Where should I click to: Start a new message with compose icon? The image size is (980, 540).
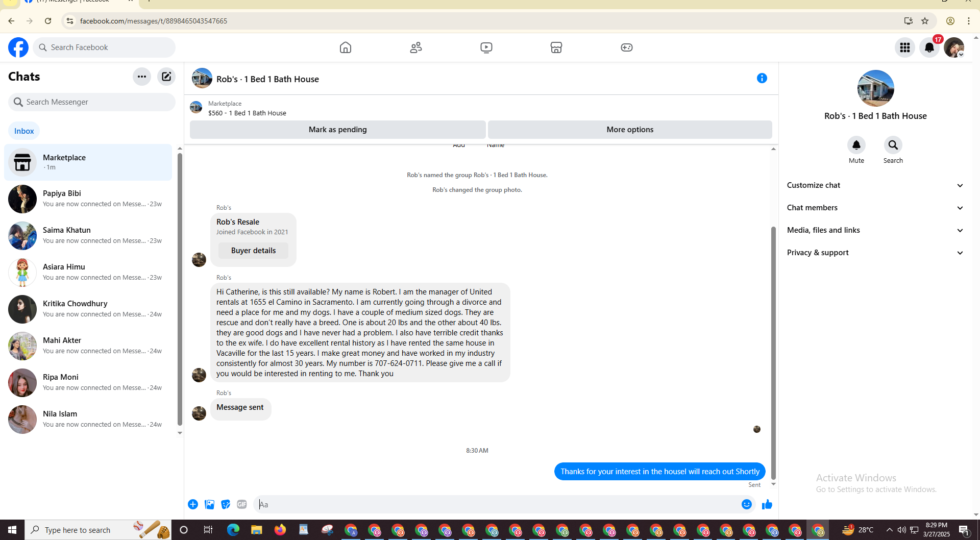pos(166,77)
